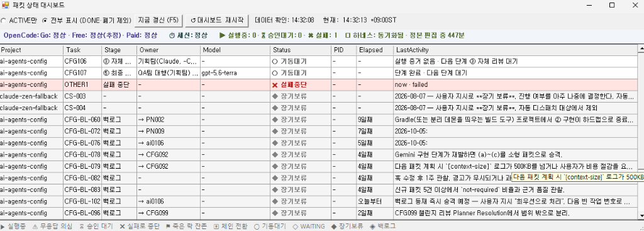The image size is (644, 231).
Task: Select the OTHER1 task cell
Action: (x=82, y=85)
